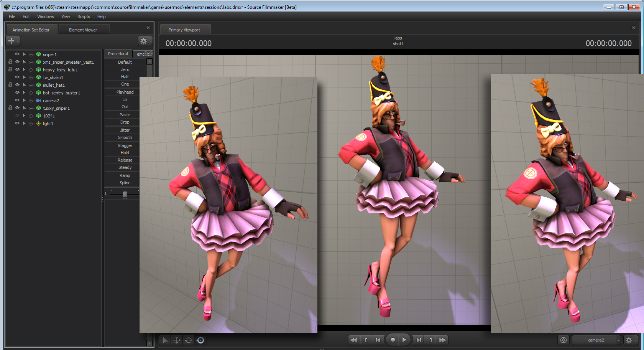The width and height of the screenshot is (644, 350).
Task: Select the selection arrow manipulator tool
Action: (x=165, y=340)
